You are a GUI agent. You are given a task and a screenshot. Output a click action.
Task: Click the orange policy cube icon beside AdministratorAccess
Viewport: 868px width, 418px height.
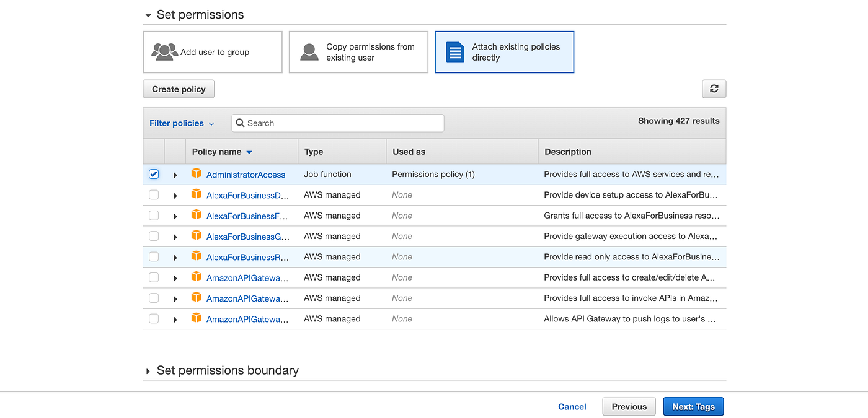point(196,174)
